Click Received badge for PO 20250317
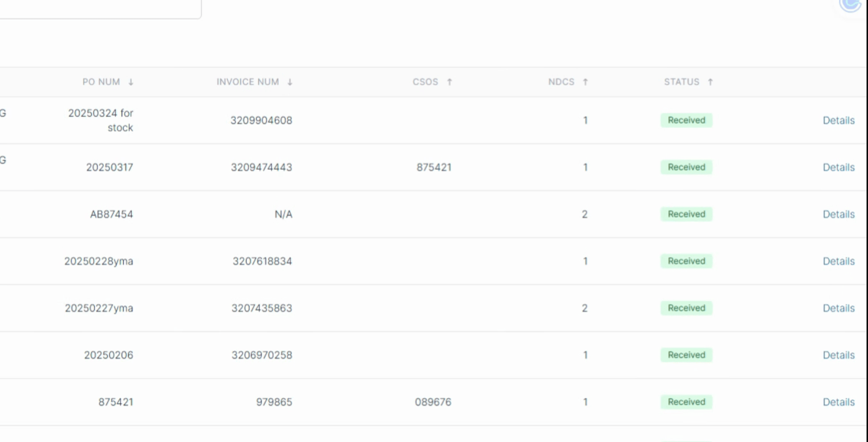 [x=686, y=167]
